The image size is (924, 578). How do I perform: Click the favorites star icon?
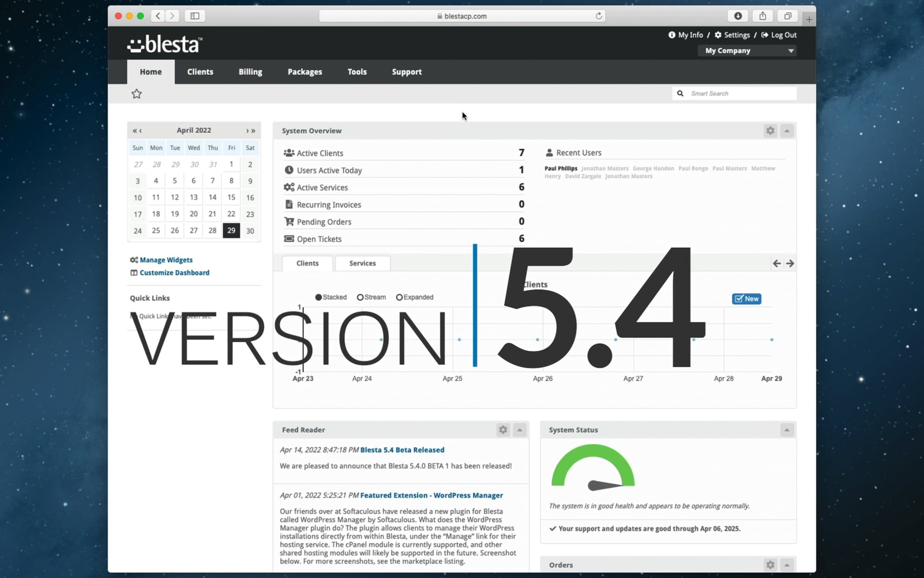136,94
